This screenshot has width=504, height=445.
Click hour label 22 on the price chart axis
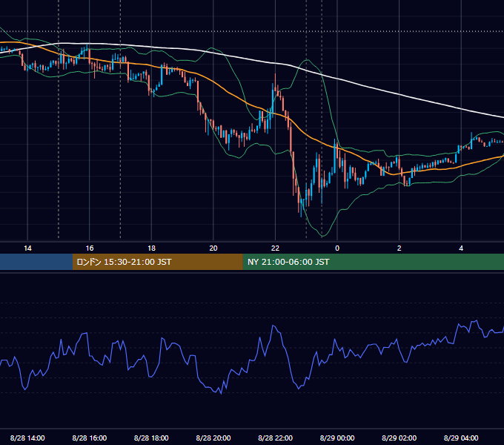point(275,248)
